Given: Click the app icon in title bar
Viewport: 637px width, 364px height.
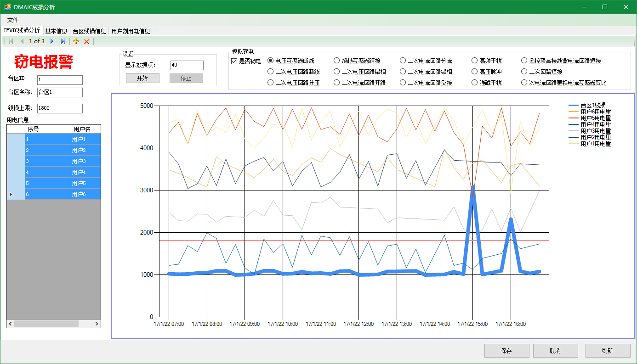Looking at the screenshot, I should [7, 7].
